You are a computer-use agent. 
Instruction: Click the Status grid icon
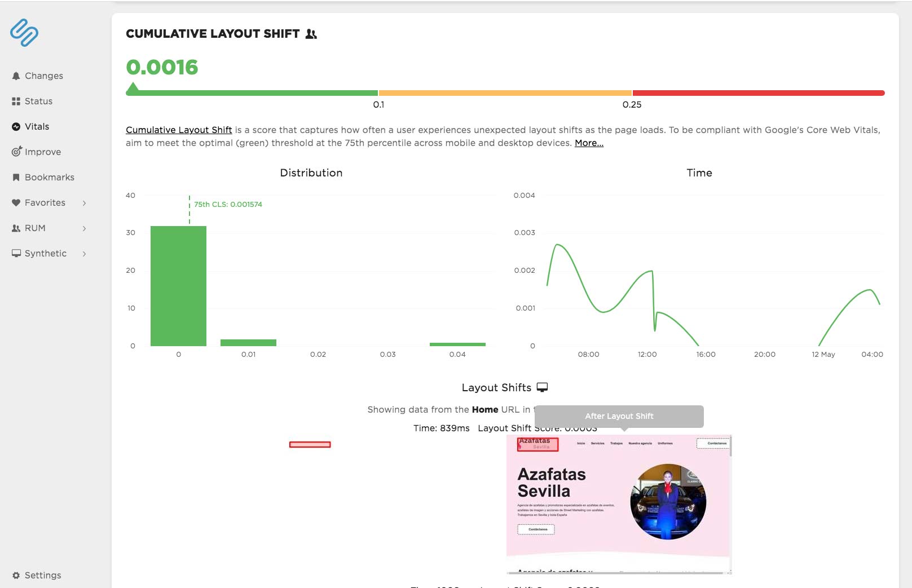point(16,101)
